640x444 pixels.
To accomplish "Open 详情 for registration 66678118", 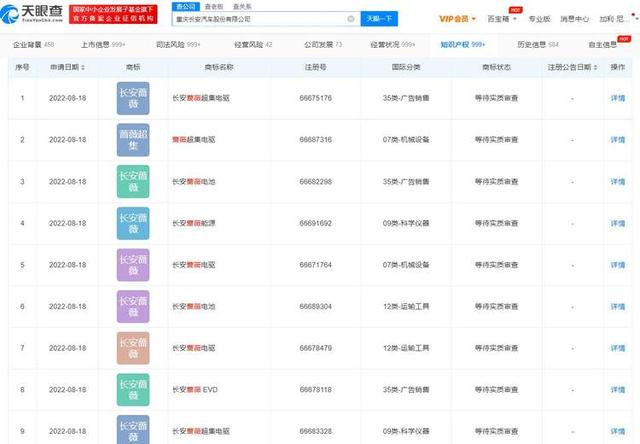I will 618,390.
